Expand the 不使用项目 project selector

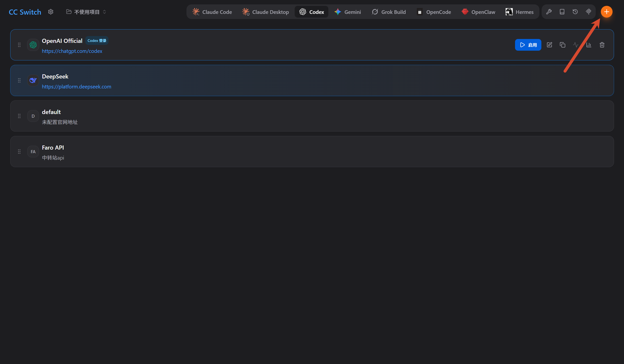[x=86, y=12]
